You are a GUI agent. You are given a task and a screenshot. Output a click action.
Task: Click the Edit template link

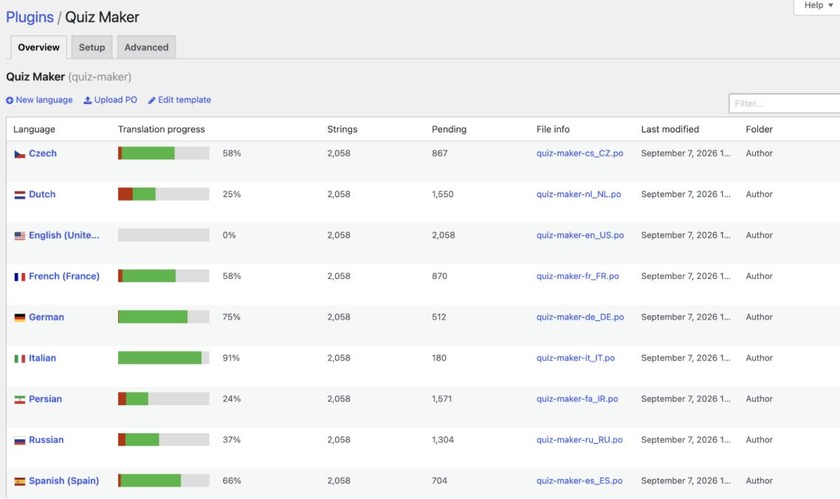[x=179, y=100]
